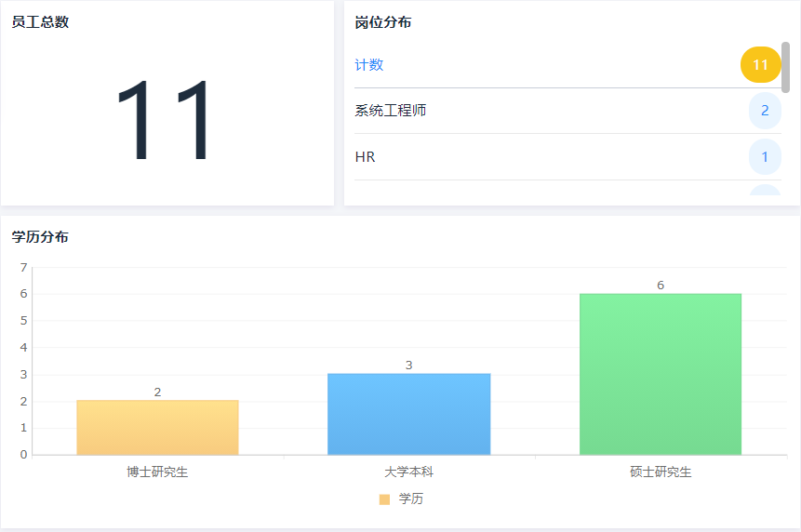801x532 pixels.
Task: Click the blue 计数 header link
Action: pos(369,65)
